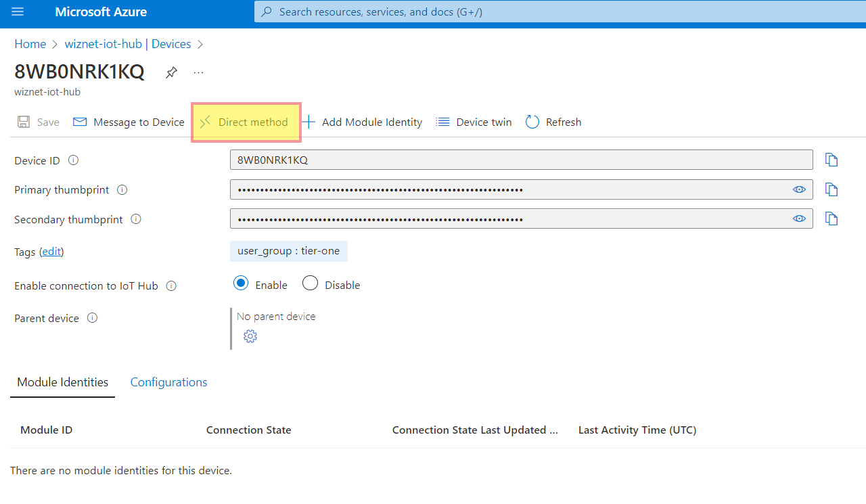The width and height of the screenshot is (866, 504).
Task: Pin the device page to dashboard
Action: 170,72
